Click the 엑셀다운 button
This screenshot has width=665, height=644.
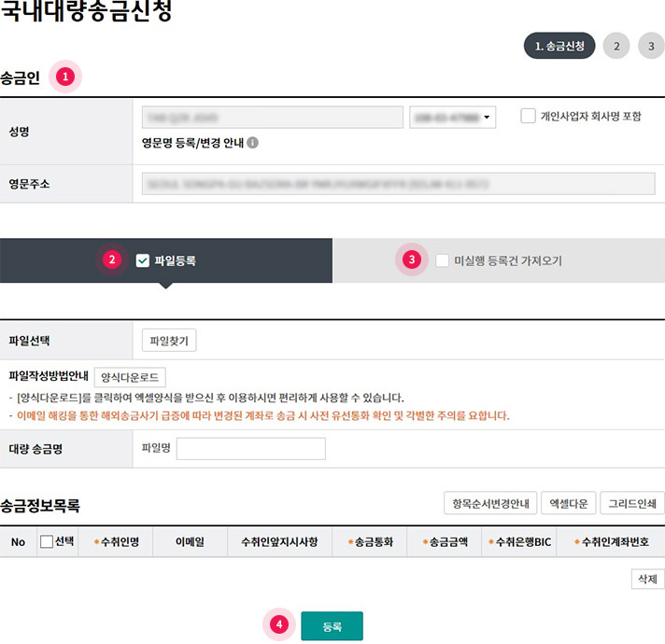coord(568,504)
